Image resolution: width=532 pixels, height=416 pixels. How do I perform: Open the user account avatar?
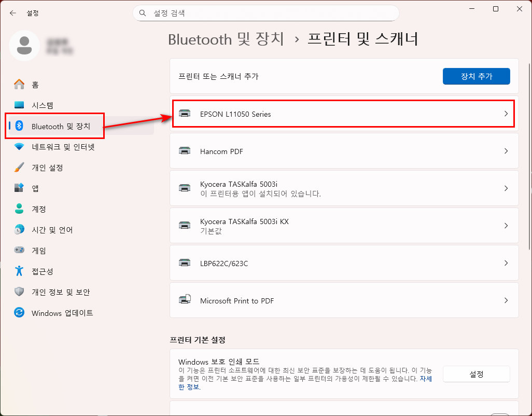[24, 46]
